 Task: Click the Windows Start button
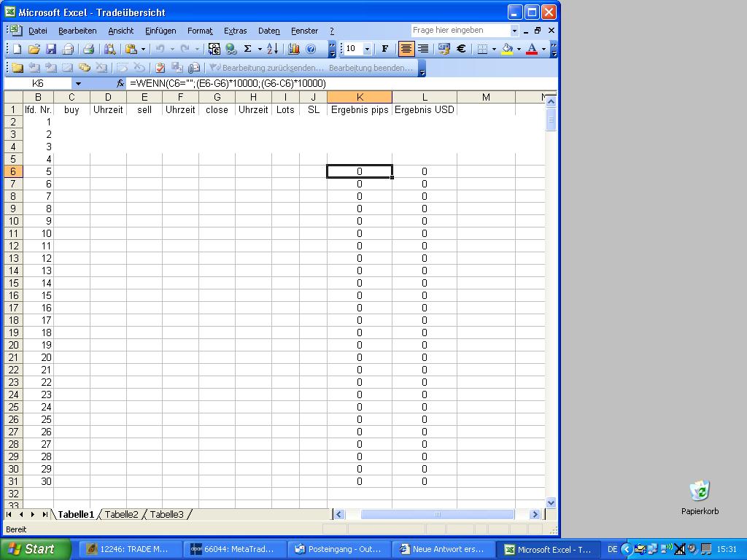[x=35, y=549]
